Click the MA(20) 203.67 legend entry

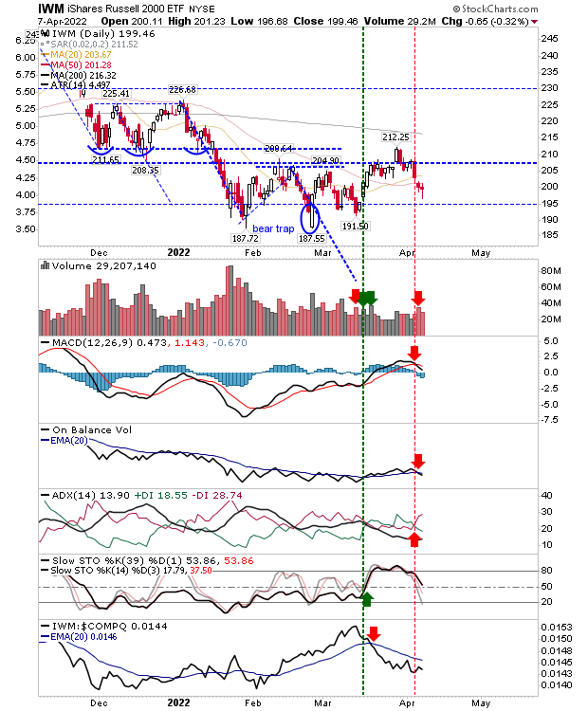click(x=76, y=54)
